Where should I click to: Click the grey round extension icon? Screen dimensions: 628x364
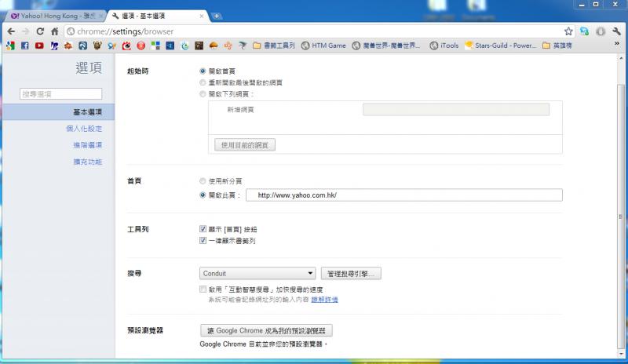(601, 31)
